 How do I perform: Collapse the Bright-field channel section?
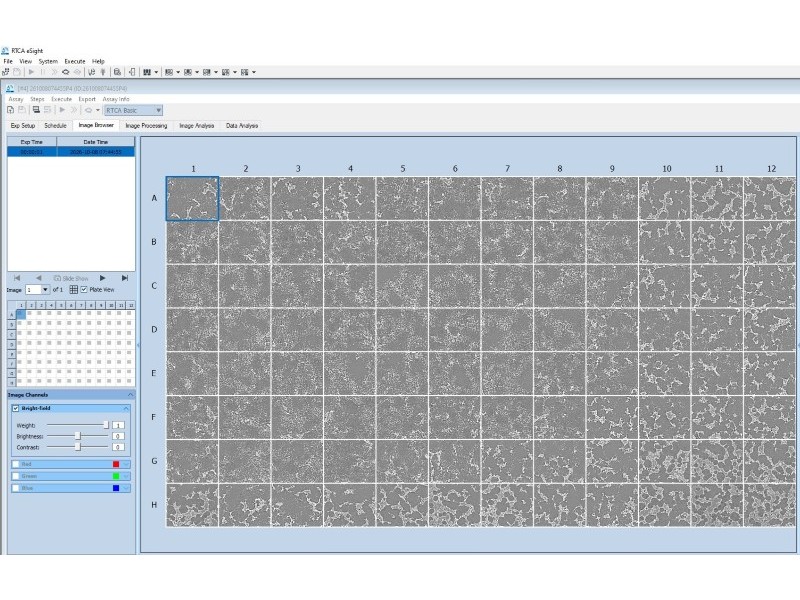pyautogui.click(x=126, y=409)
